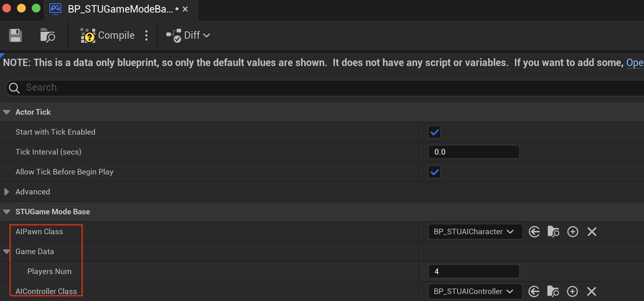Open compile options three-dot menu
The width and height of the screenshot is (644, 301).
146,35
